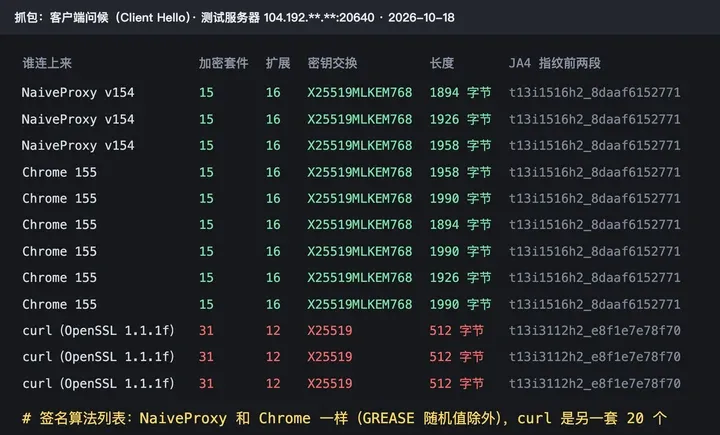Click 1894 字节 in the Chrome 155 row
720x435 pixels.
pyautogui.click(x=460, y=224)
